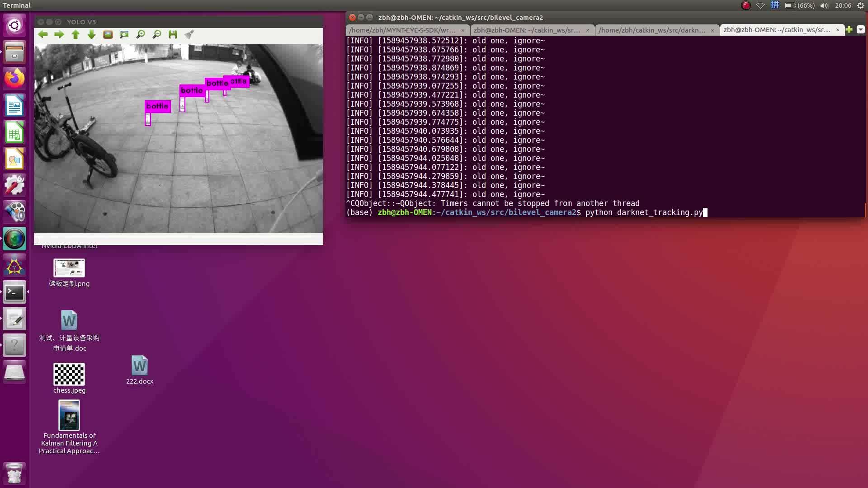The image size is (868, 488).
Task: Open the terminal tab list dropdown arrow
Action: pos(860,29)
